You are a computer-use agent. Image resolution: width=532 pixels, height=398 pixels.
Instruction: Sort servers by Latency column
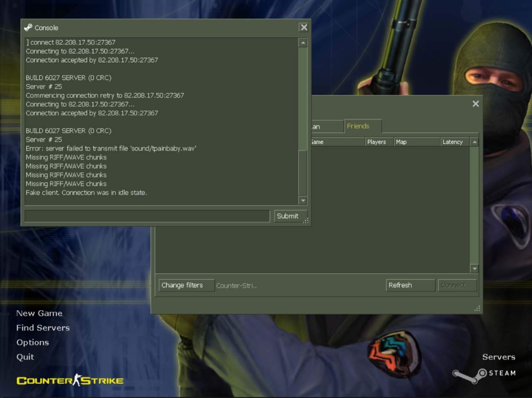point(454,142)
